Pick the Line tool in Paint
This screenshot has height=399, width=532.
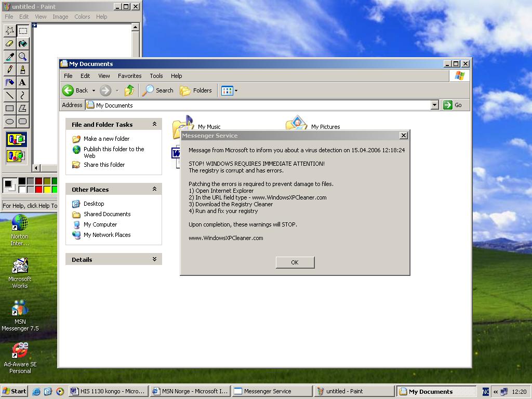(9, 96)
